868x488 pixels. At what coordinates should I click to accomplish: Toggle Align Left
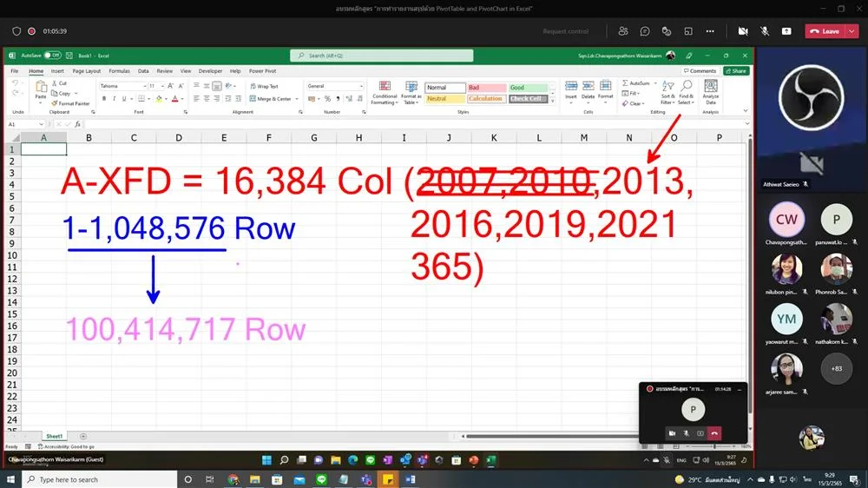[196, 99]
